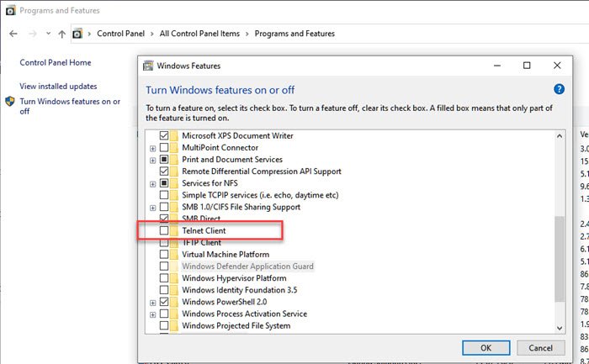Screen dimensions: 589x364
Task: Check the TFTP Client checkbox
Action: point(164,242)
